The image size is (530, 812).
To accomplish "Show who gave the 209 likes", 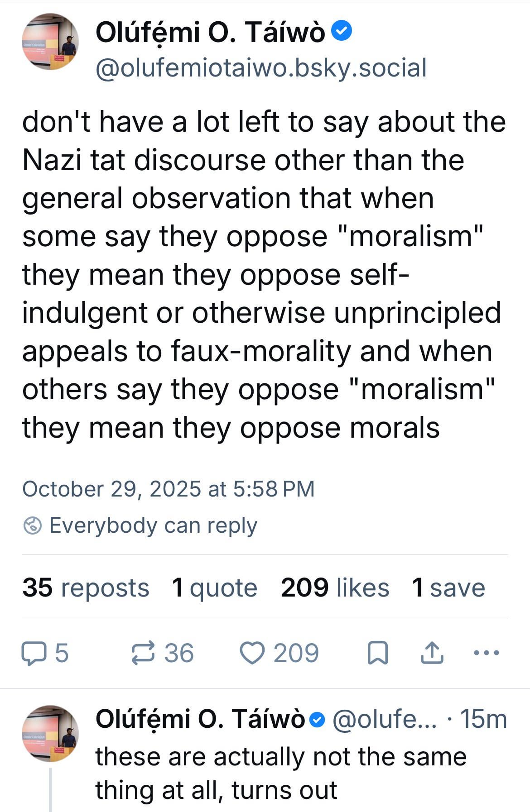I will pos(335,588).
